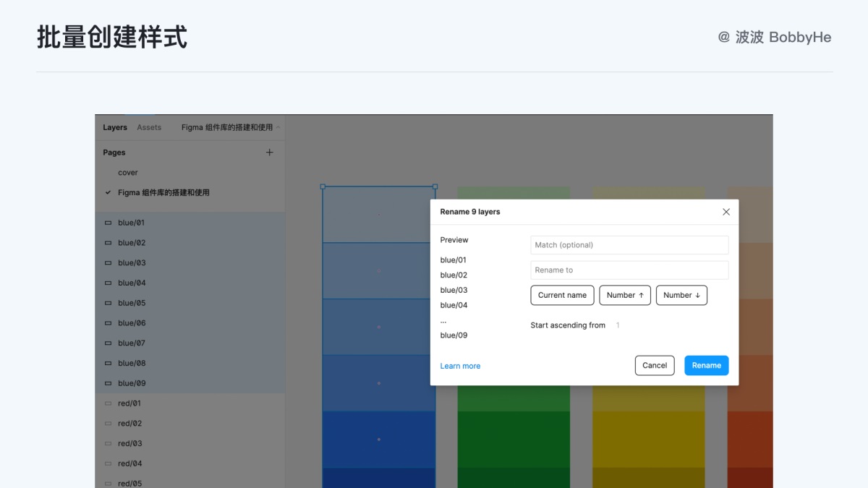Click the rectangle icon beside blue/05 layer

click(109, 303)
